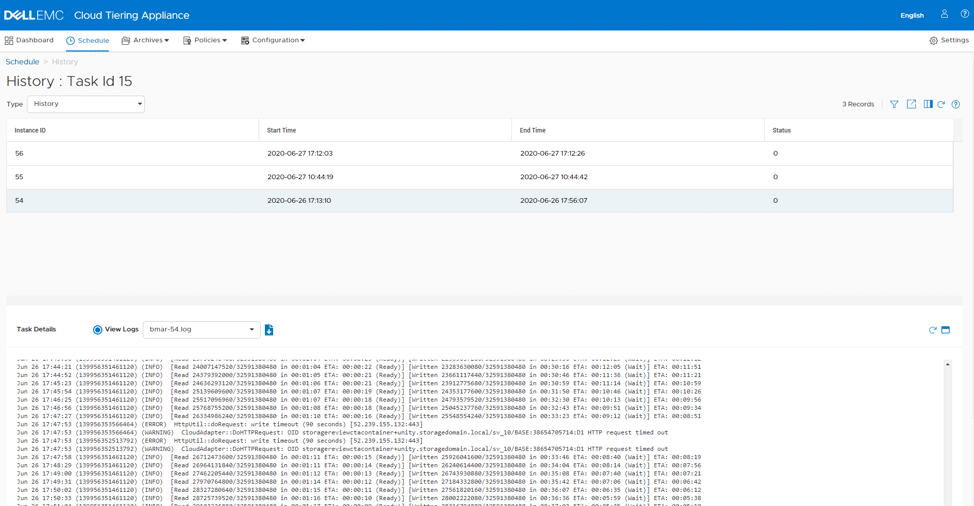974x506 pixels.
Task: Expand the Policies menu
Action: [x=205, y=40]
